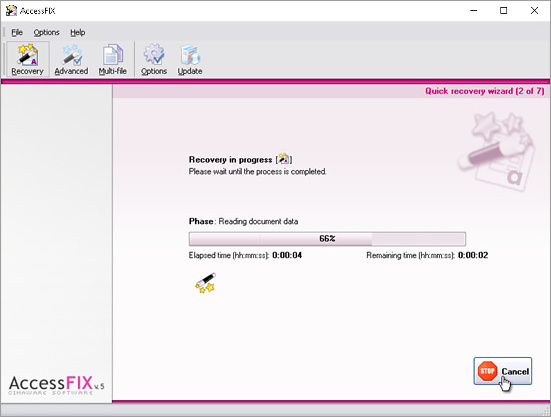Click the window resize grip in status bar
This screenshot has height=417, width=551.
coord(546,412)
